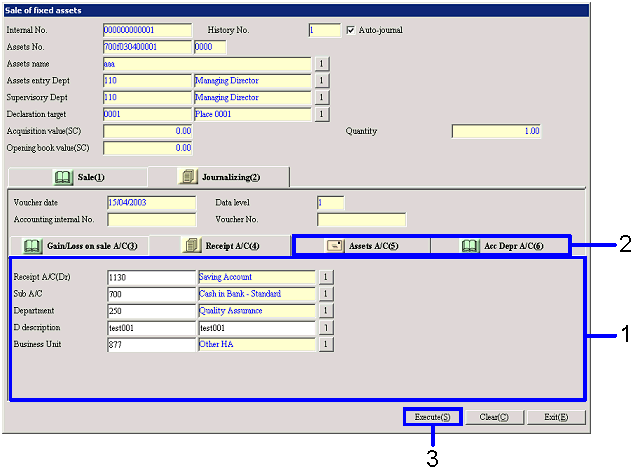Open lookup button for Business Unit row

click(x=326, y=344)
